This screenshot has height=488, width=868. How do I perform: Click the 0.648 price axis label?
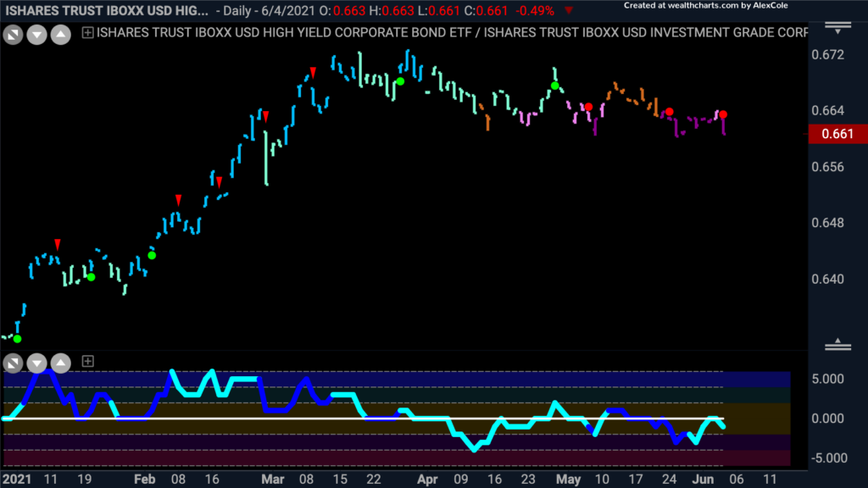point(827,223)
